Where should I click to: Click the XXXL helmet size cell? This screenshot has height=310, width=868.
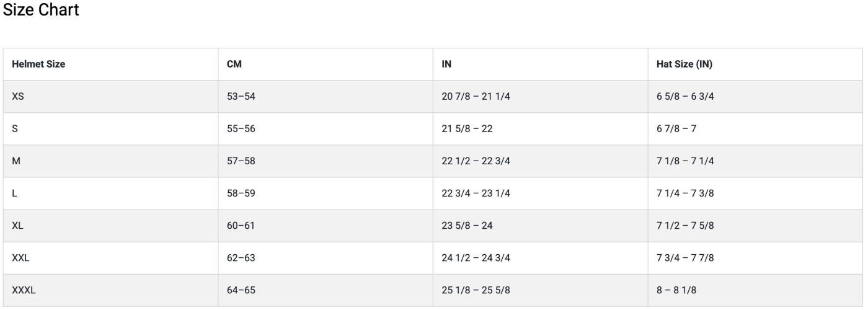tap(24, 290)
